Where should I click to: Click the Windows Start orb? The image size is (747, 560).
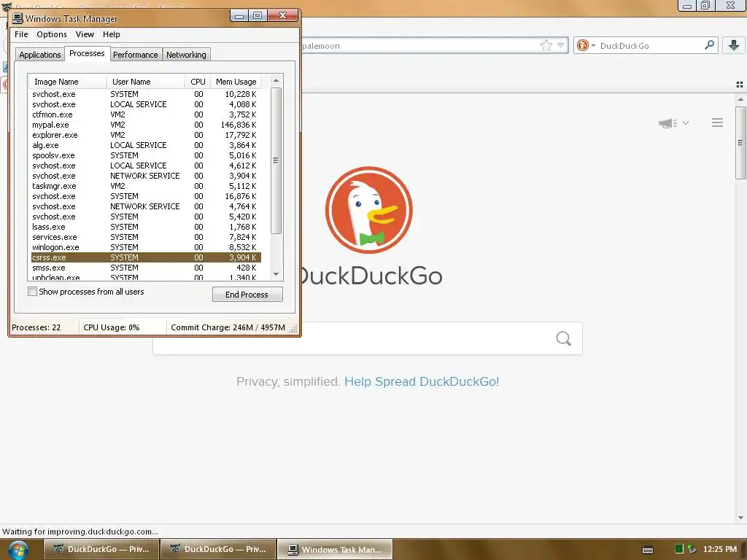(x=18, y=550)
